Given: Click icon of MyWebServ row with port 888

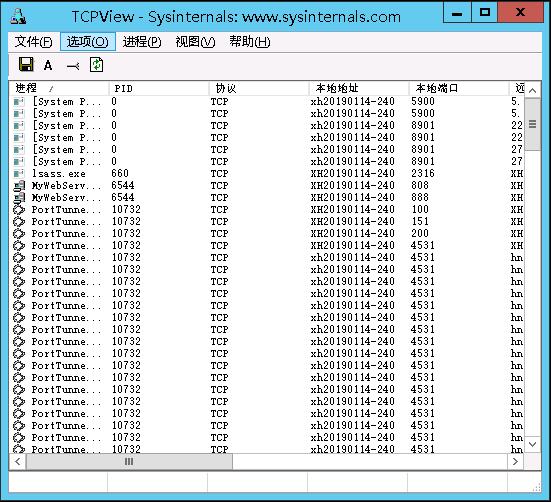Looking at the screenshot, I should click(x=19, y=197).
